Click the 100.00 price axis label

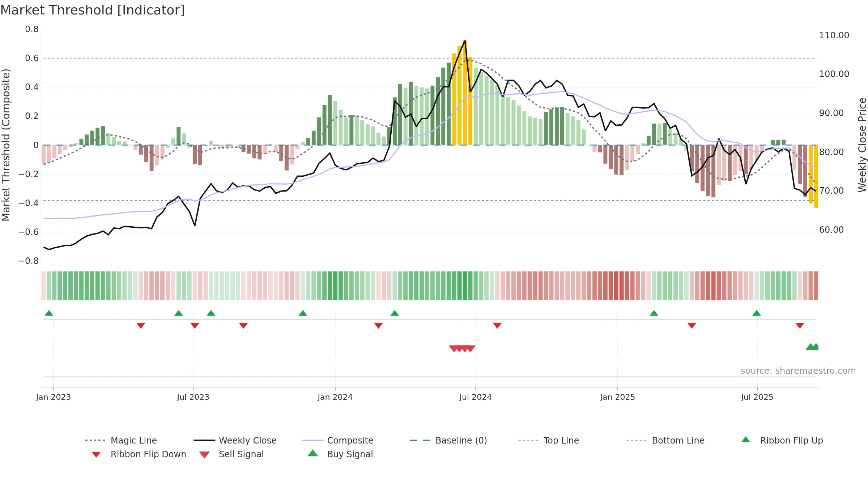coord(834,74)
